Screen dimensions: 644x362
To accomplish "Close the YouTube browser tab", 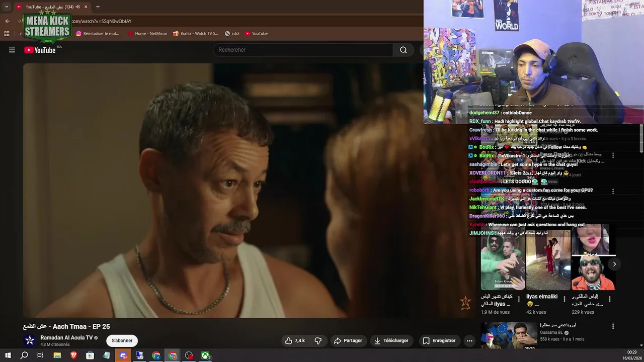I will 86,7.
